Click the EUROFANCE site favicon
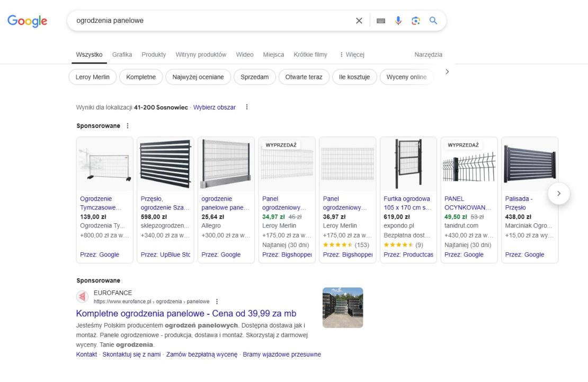The height and width of the screenshot is (382, 588). point(83,297)
